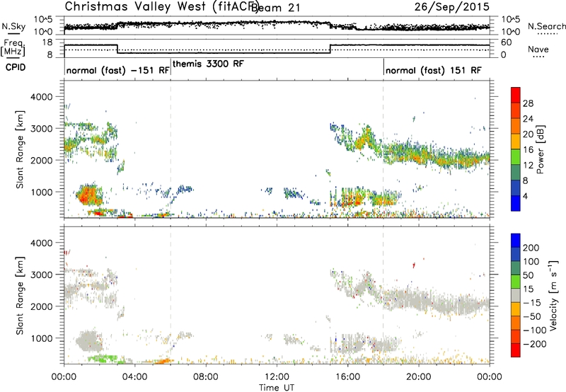Click the 'Beam 21' label

tap(276, 8)
